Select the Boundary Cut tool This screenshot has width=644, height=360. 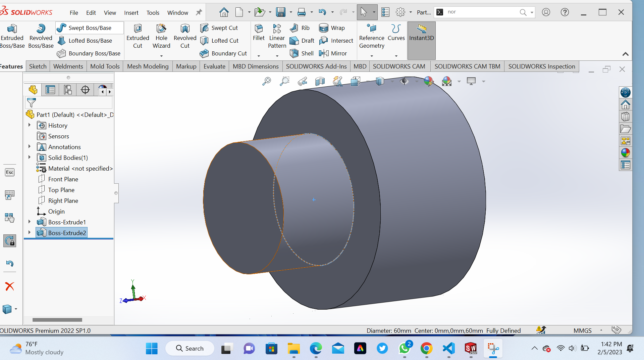pyautogui.click(x=223, y=53)
